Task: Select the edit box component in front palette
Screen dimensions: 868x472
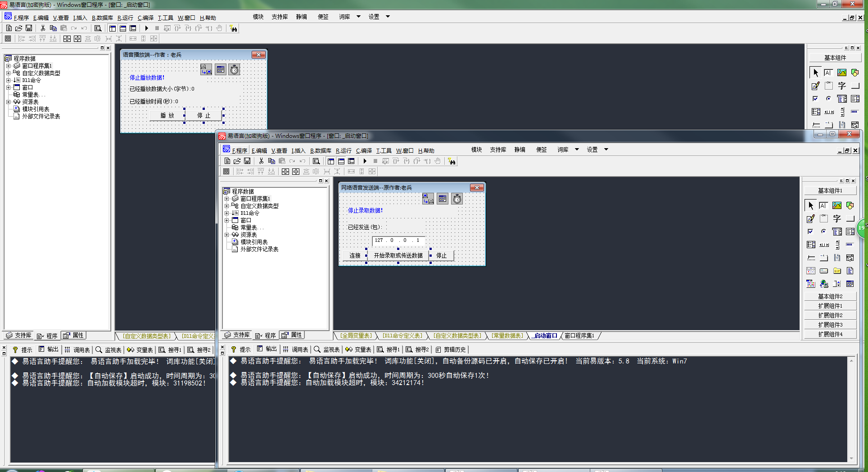Action: click(823, 206)
